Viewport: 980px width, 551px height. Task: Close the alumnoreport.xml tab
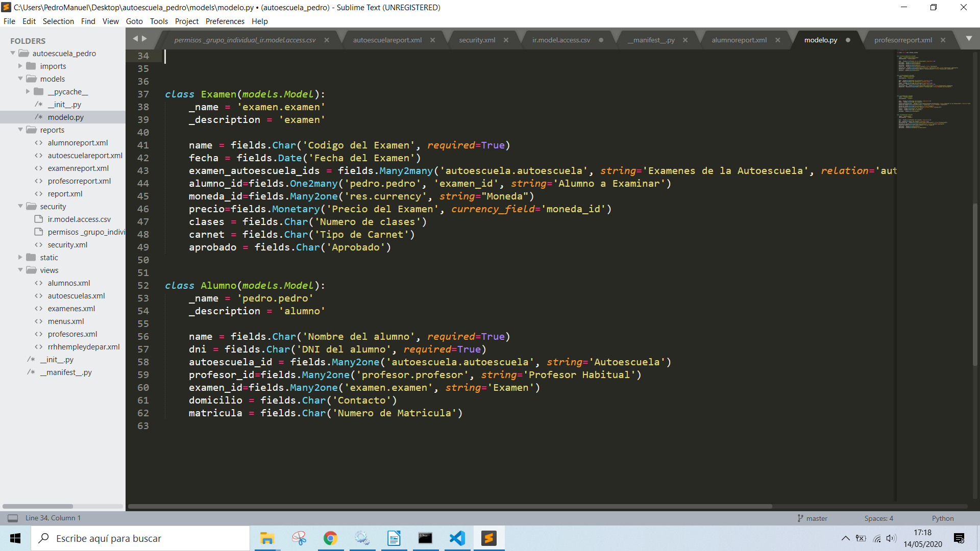click(x=778, y=39)
